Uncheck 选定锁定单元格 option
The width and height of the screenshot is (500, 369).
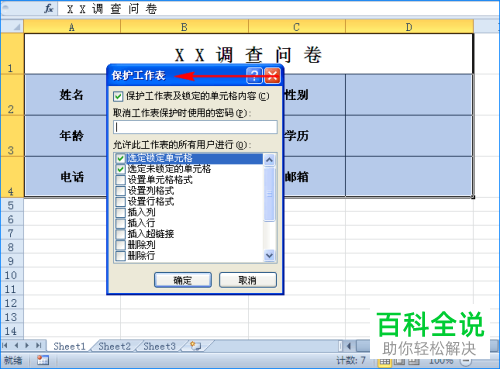coord(120,158)
